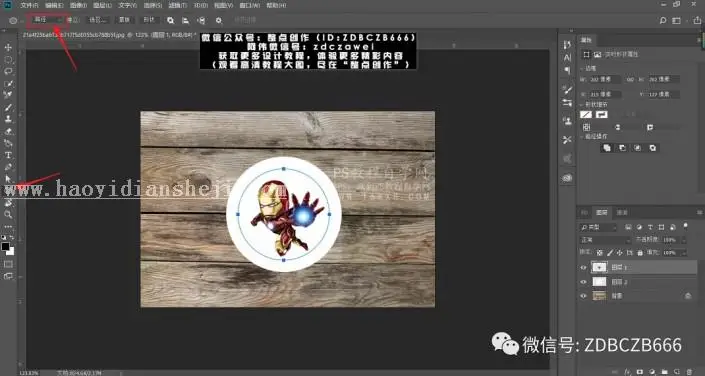Create a new layer group
705x376 pixels.
pos(664,372)
